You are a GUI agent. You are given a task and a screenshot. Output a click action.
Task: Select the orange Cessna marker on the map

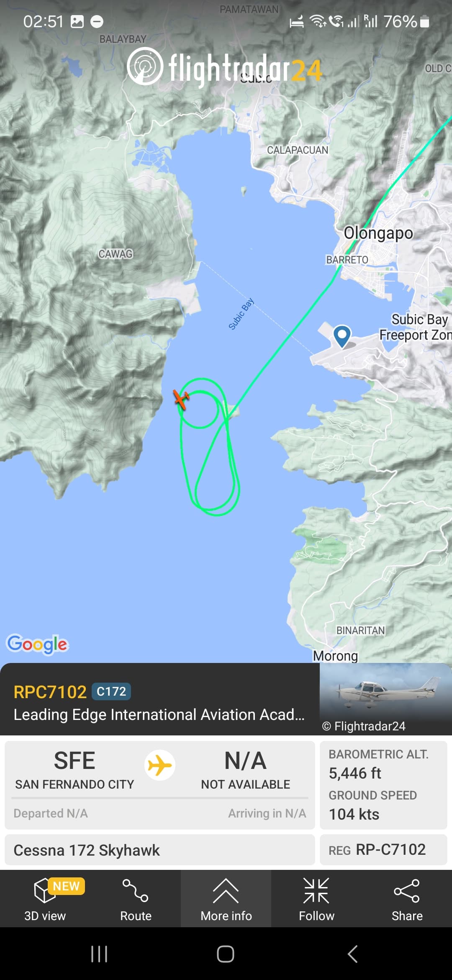pos(181,399)
